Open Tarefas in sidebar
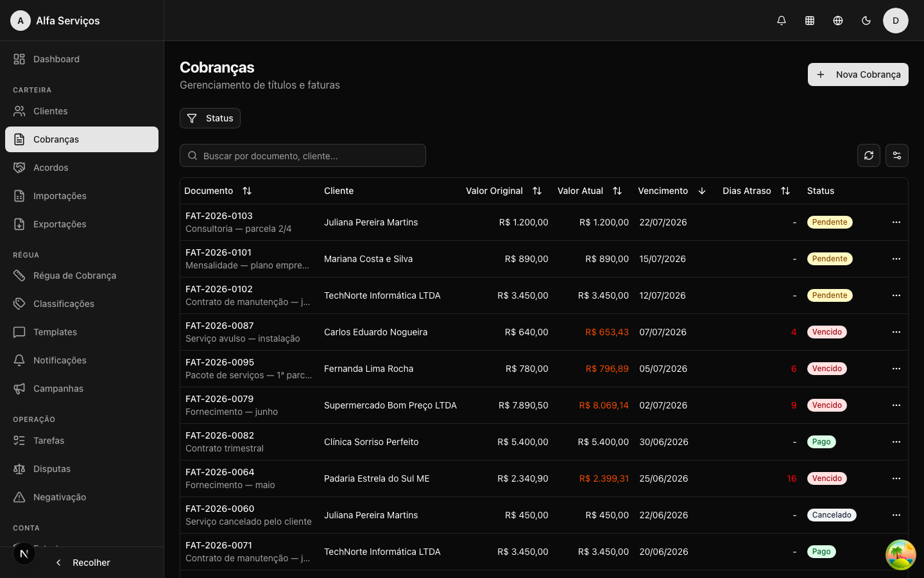The height and width of the screenshot is (578, 924). click(x=81, y=441)
